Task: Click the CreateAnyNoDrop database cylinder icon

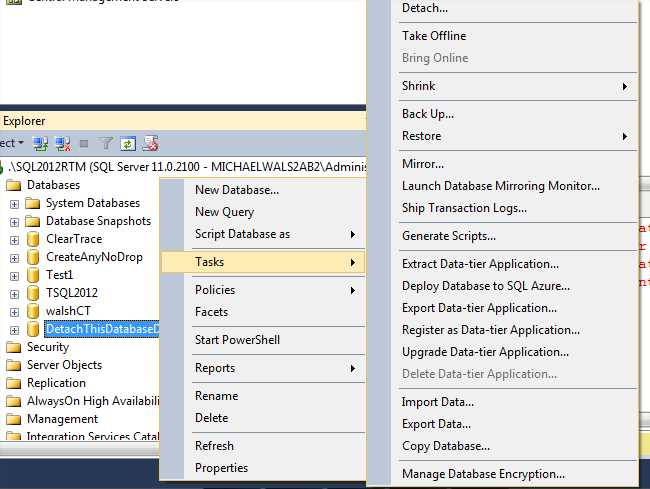Action: point(33,257)
